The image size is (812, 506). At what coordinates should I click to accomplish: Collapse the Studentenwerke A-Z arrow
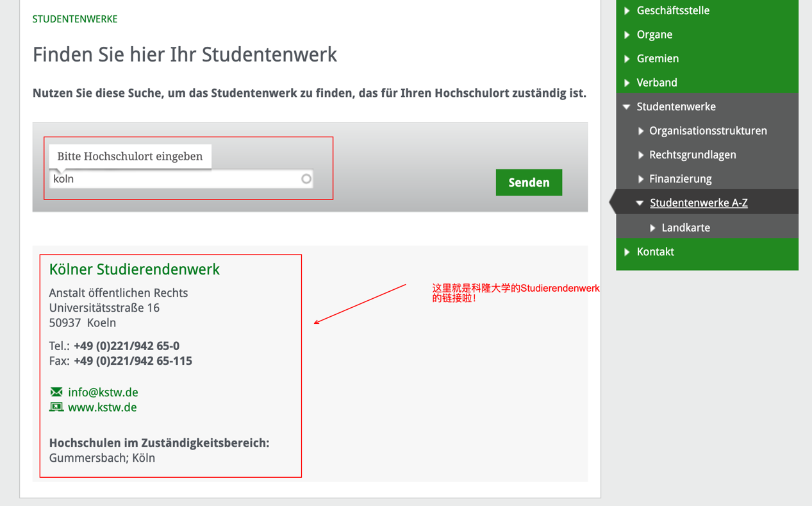640,203
